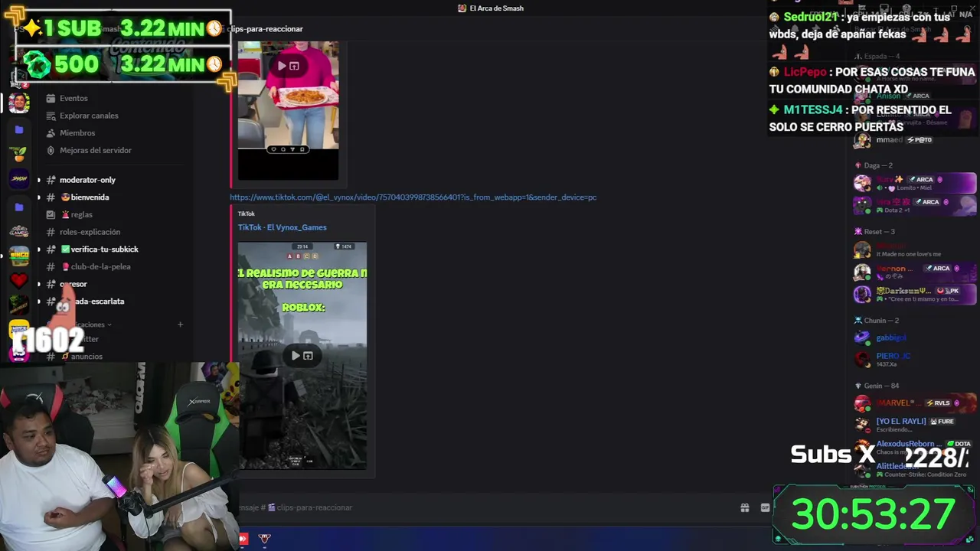Click the gift icon in message bar
This screenshot has width=980, height=551.
pyautogui.click(x=744, y=507)
